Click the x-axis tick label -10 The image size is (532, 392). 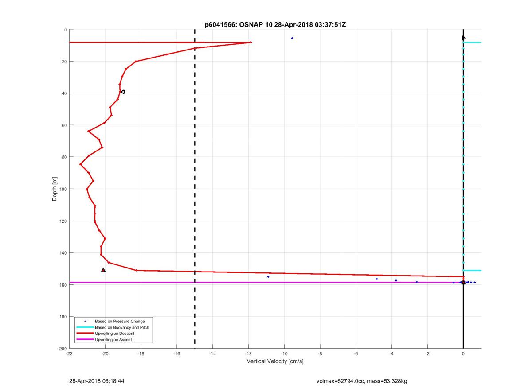284,354
